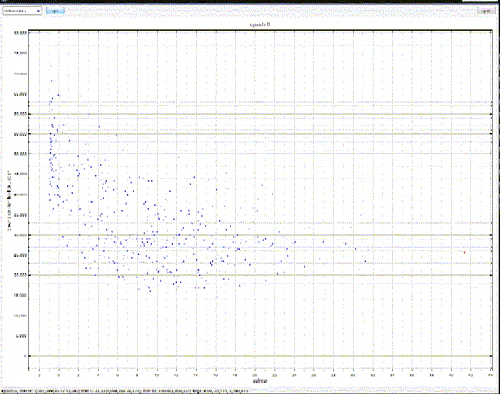Click the first tick label on the x-axis
Image resolution: width=500 pixels, height=394 pixels.
[39, 375]
